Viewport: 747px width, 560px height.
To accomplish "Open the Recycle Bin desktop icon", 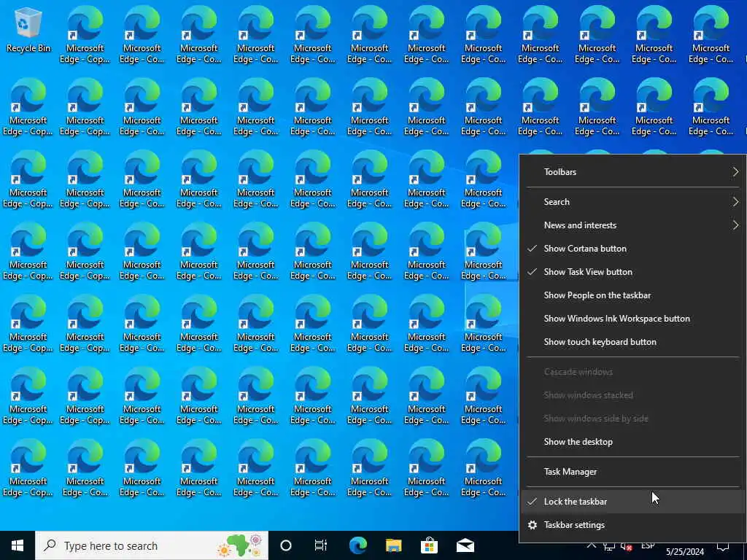I will pos(28,29).
